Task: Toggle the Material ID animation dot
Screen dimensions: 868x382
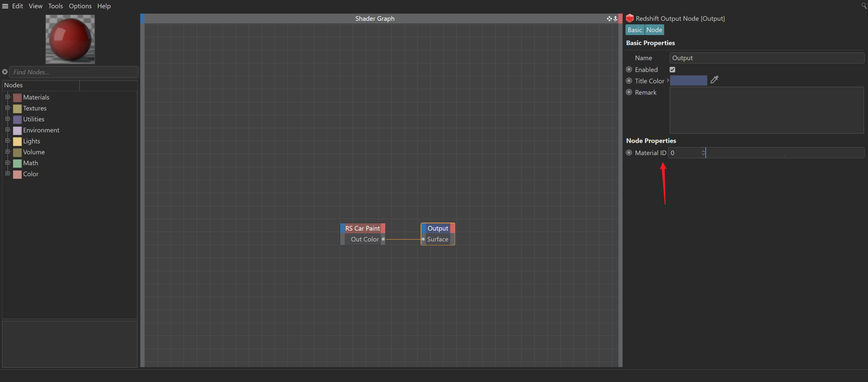Action: pyautogui.click(x=629, y=153)
